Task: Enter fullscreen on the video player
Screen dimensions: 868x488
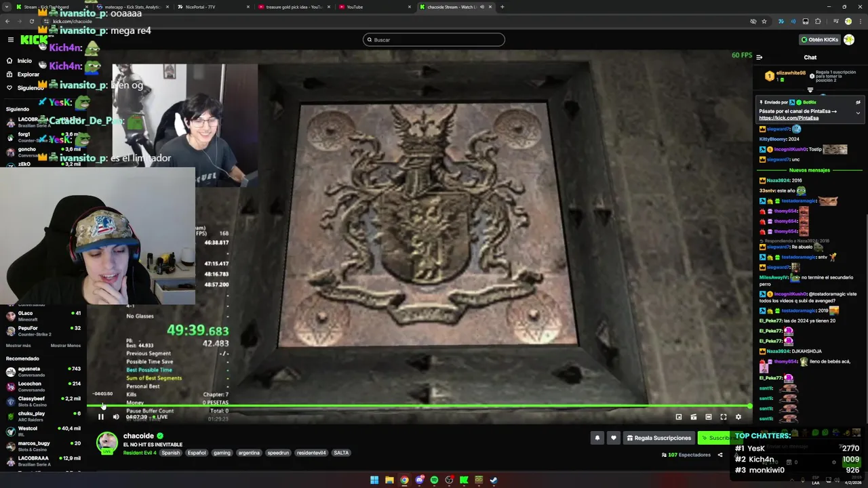Action: [724, 417]
